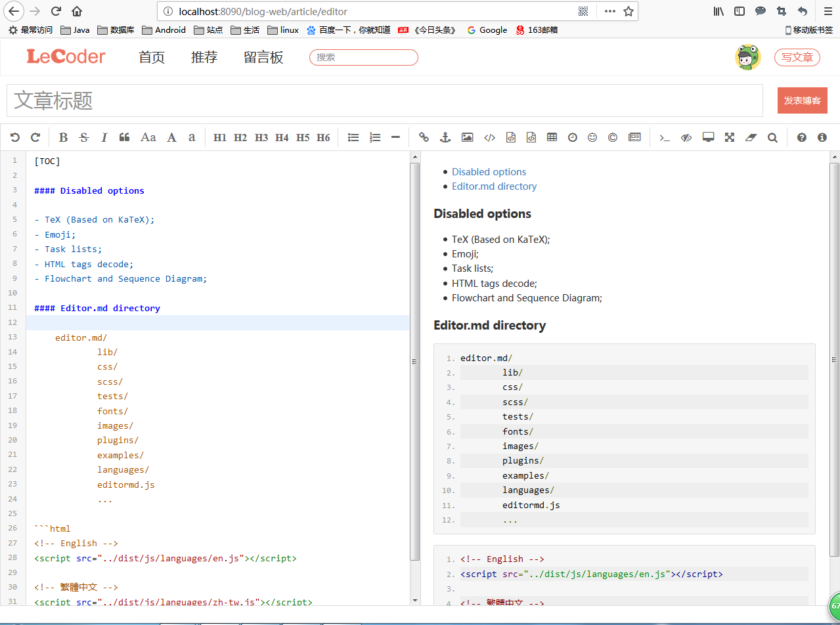Insert an H6 heading
Image resolution: width=840 pixels, height=625 pixels.
[x=323, y=137]
